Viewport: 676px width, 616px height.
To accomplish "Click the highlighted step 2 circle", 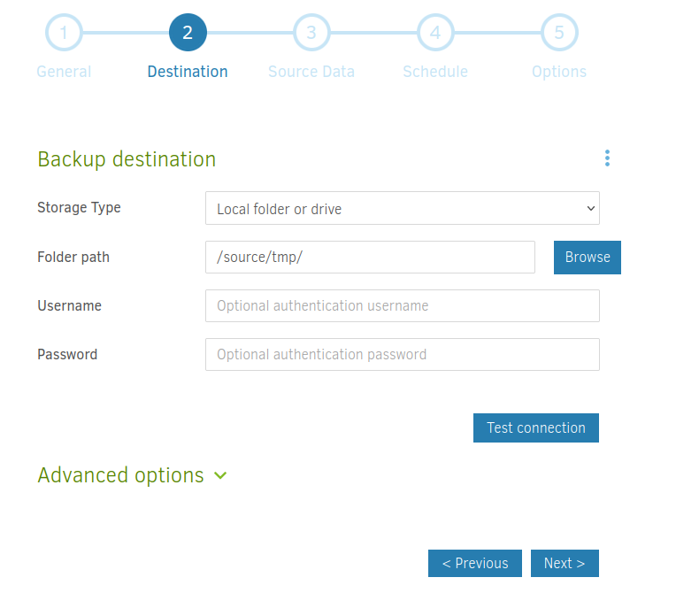I will pos(188,33).
